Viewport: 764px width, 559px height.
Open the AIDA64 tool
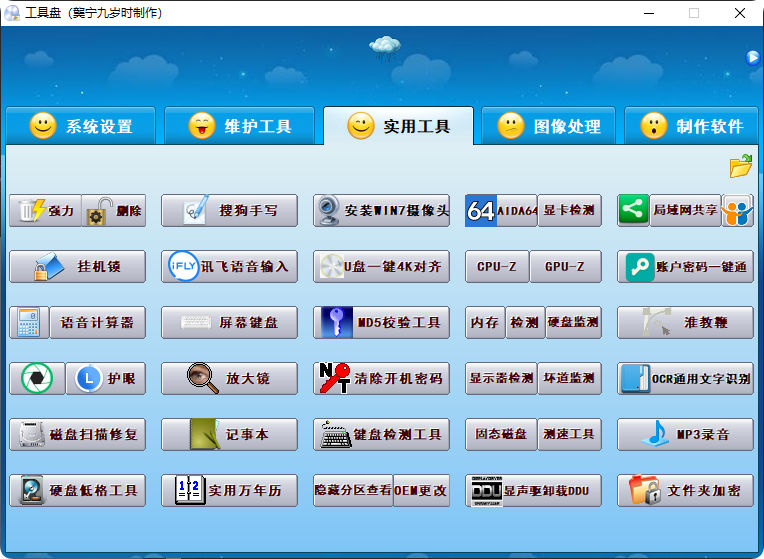(501, 211)
